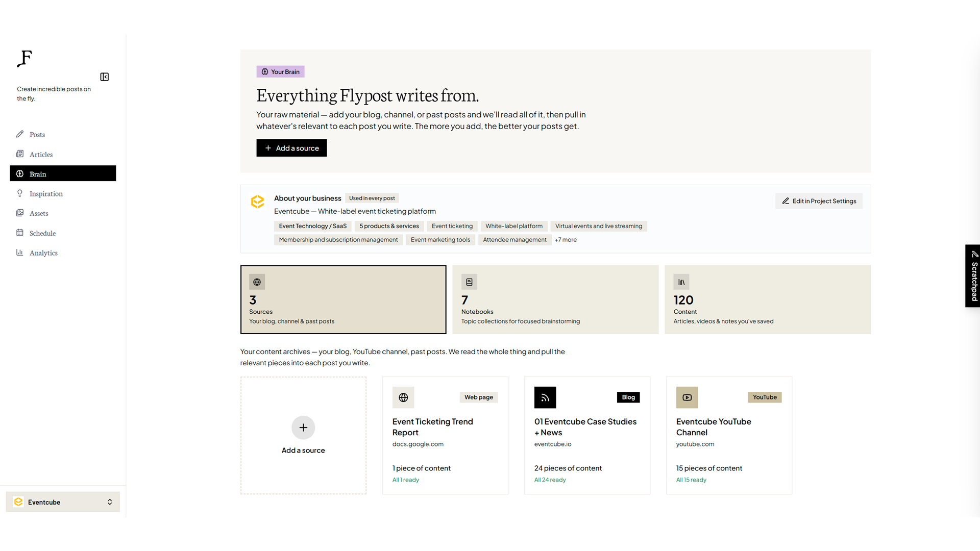Open the Articles section
This screenshot has height=551, width=980.
[63, 155]
